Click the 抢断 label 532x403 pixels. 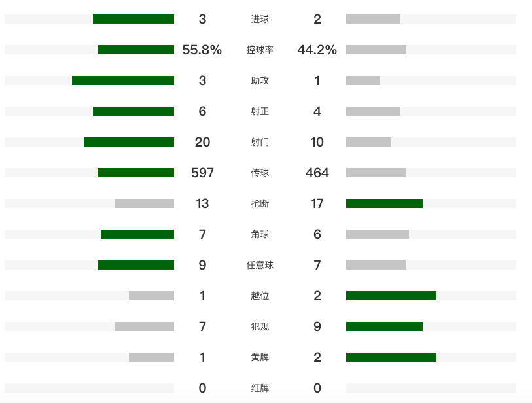coord(260,203)
